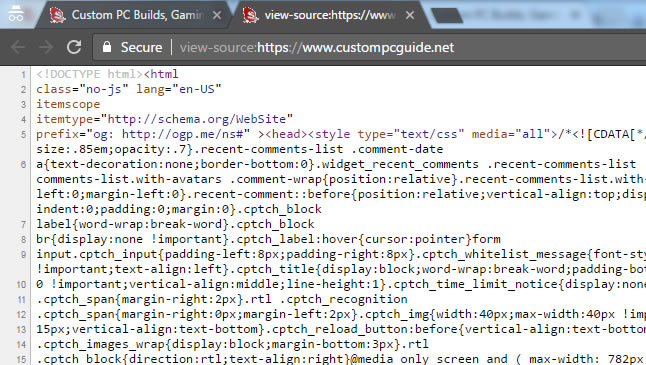Click line number 15 in gutter
This screenshot has height=365, width=646.
[x=21, y=360]
